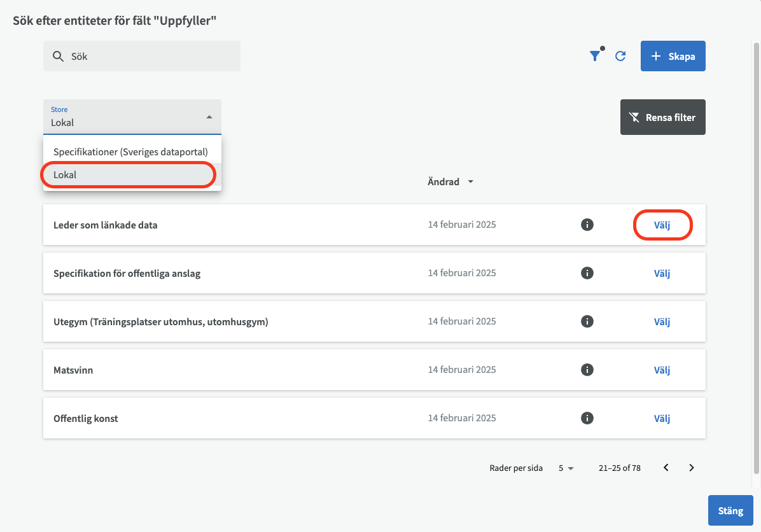The image size is (761, 532).
Task: Click Välj for Offentlig konst
Action: 662,419
